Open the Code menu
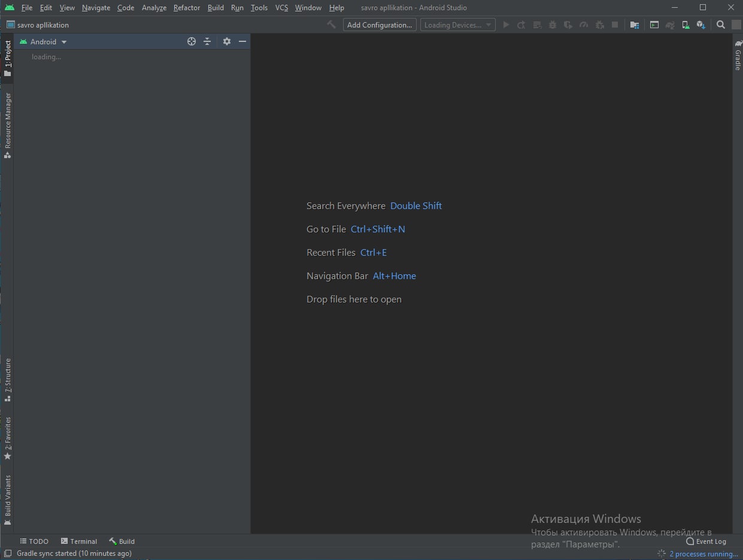Screen dimensions: 743x560 pos(126,8)
